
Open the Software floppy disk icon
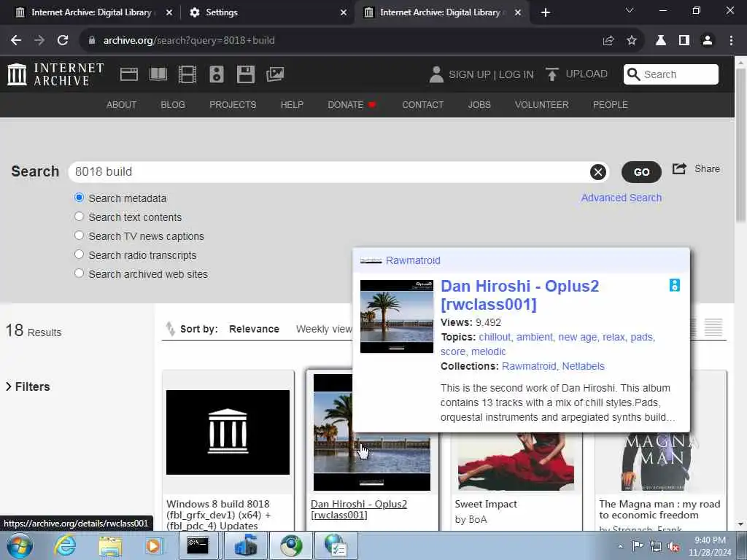(x=245, y=74)
